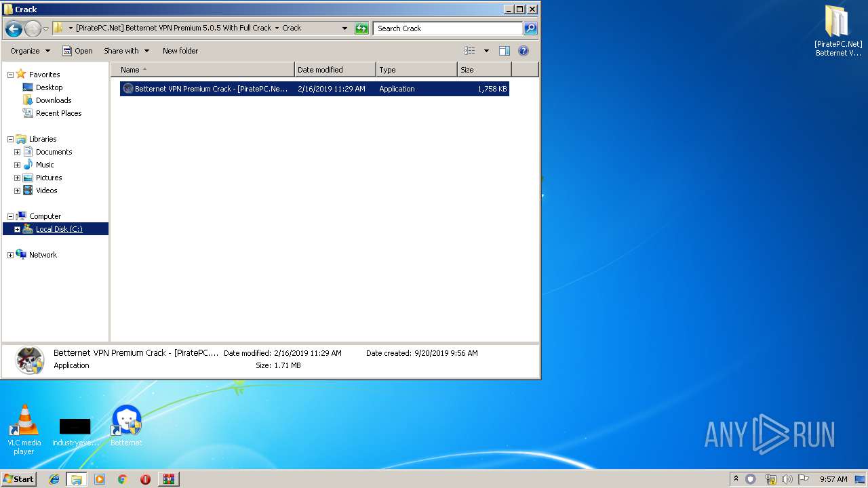Select Local Disk (C:) in navigation pane
868x488 pixels.
point(59,229)
